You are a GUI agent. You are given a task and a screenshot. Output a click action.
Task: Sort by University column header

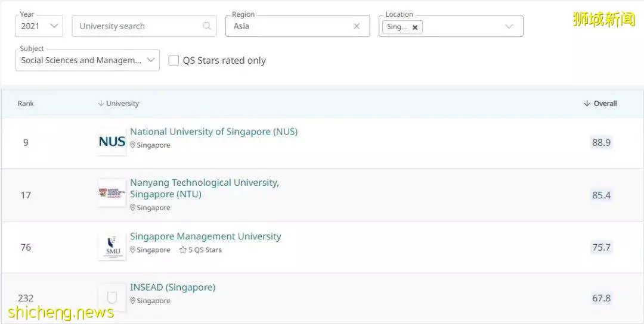pyautogui.click(x=118, y=104)
